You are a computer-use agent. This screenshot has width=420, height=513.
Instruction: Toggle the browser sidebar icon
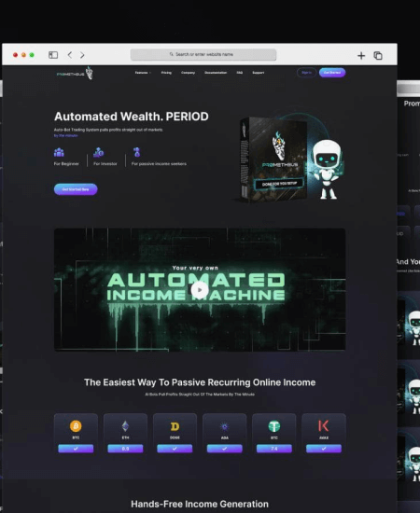[x=53, y=55]
